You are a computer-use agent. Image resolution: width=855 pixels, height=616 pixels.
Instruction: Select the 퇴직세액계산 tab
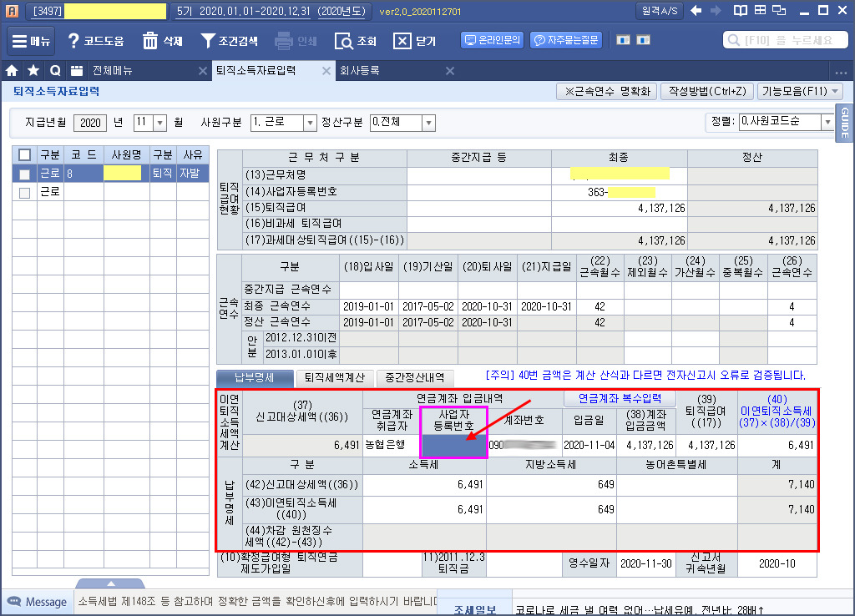(x=335, y=377)
